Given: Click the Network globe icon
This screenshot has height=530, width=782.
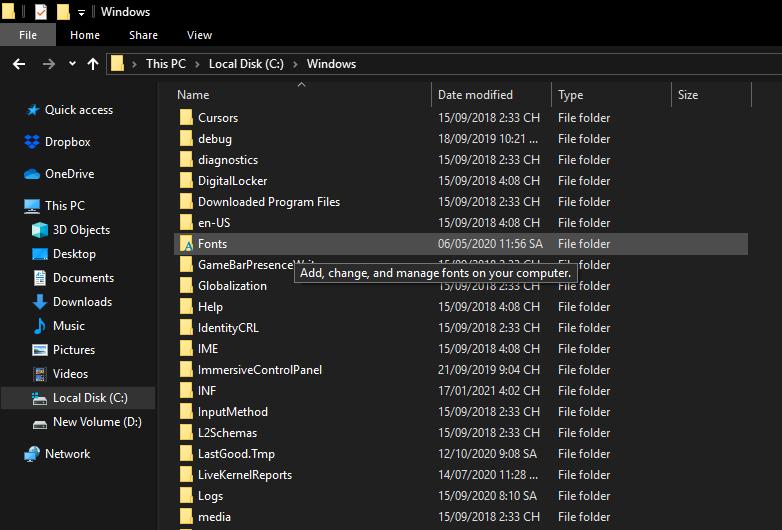Looking at the screenshot, I should point(32,454).
